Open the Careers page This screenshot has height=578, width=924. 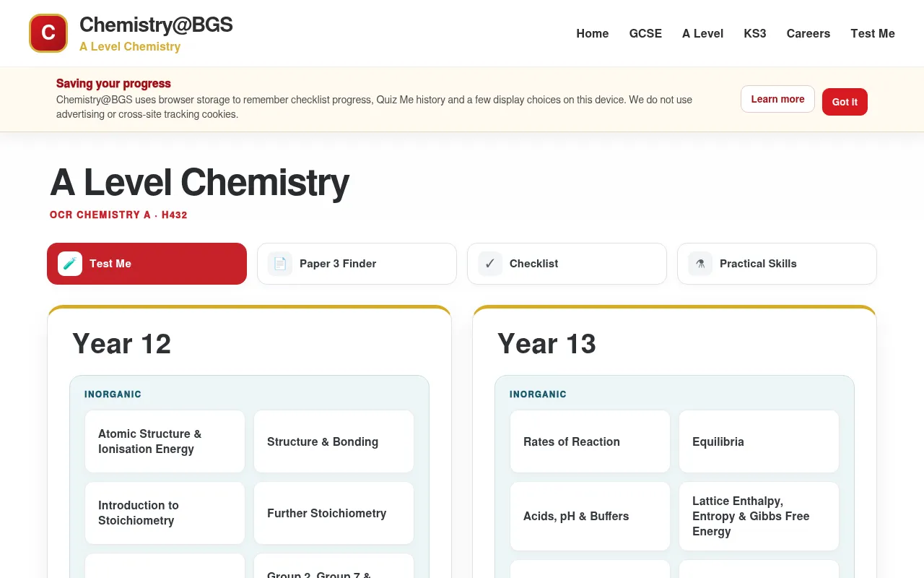pos(808,33)
